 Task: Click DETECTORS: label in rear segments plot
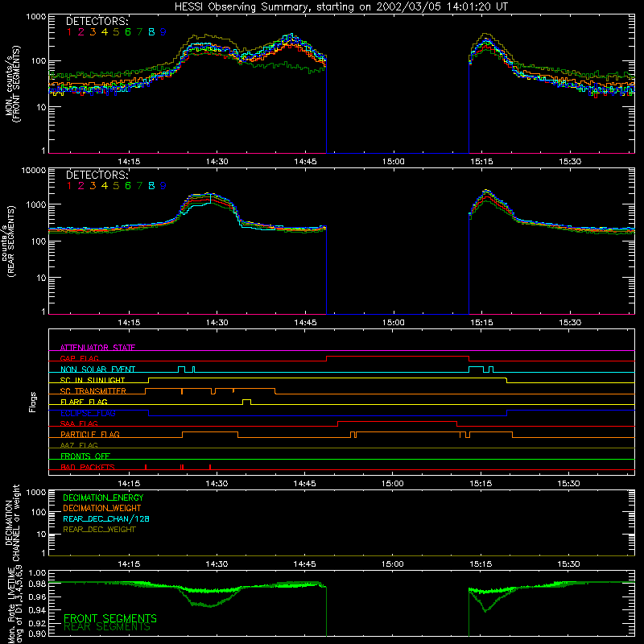click(x=97, y=175)
